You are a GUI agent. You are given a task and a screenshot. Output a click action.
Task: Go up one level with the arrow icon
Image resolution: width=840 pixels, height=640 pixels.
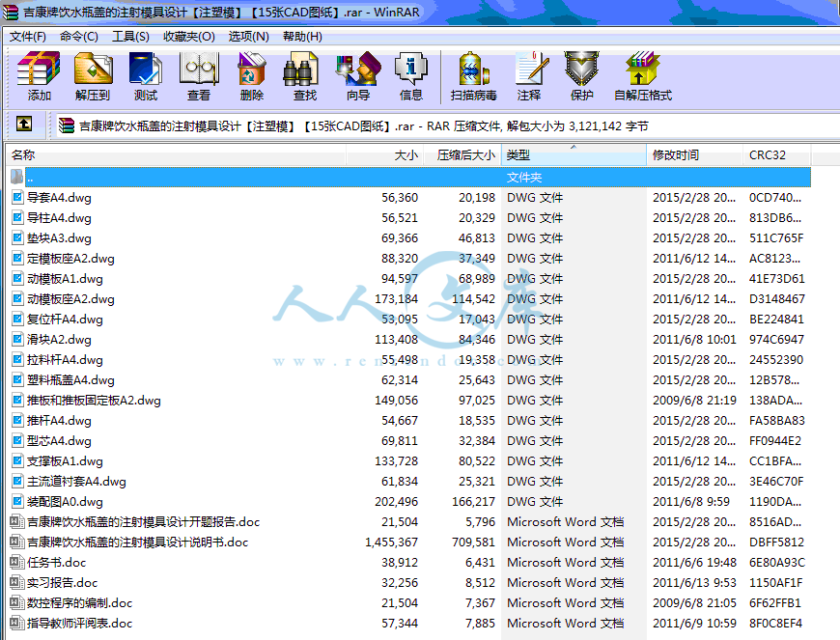coord(23,124)
